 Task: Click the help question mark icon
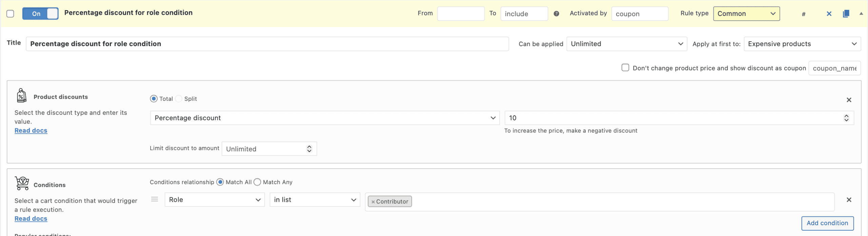[x=556, y=14]
